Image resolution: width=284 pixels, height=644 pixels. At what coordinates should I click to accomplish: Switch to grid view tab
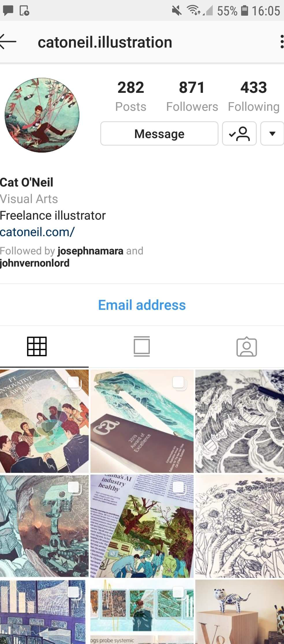(37, 346)
